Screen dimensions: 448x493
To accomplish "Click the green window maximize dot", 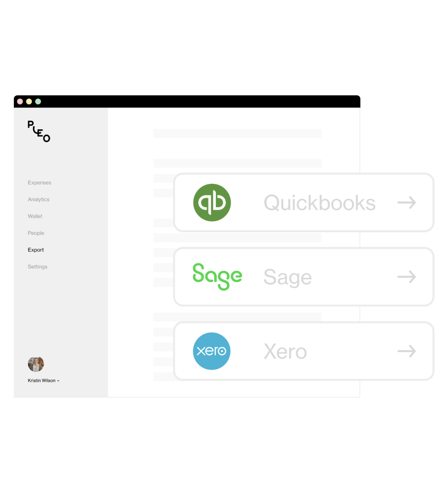I will click(x=38, y=102).
